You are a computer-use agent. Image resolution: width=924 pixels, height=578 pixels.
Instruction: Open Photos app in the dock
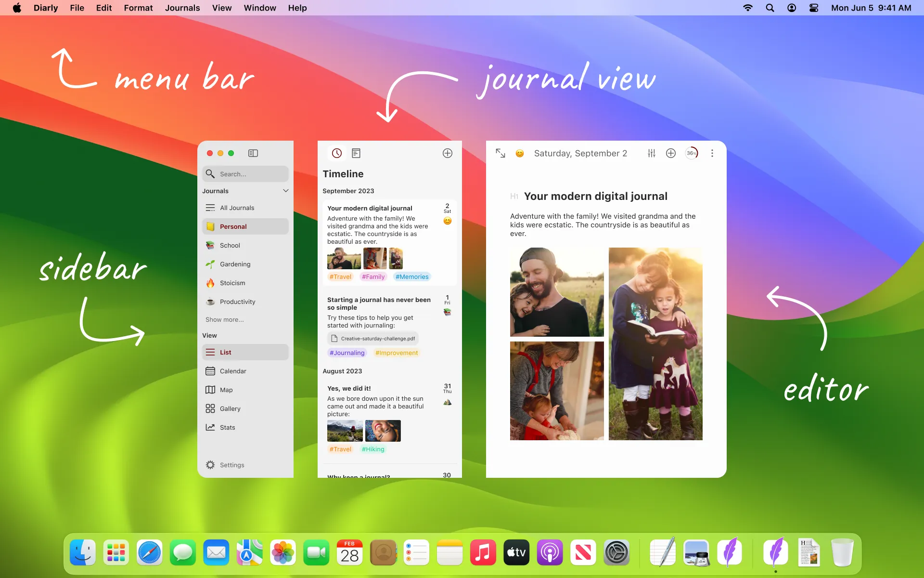(x=283, y=552)
